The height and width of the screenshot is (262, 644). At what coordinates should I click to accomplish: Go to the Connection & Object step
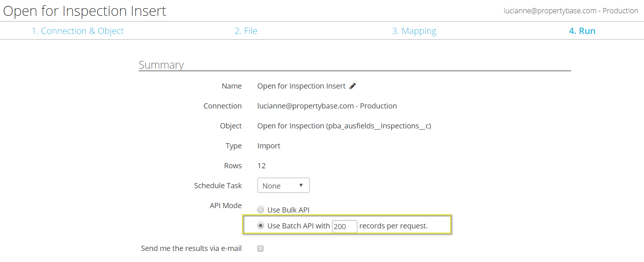(78, 31)
